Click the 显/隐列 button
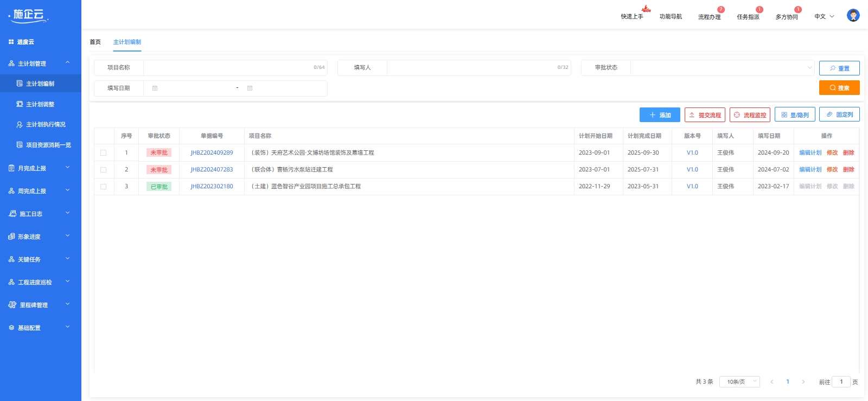Image resolution: width=868 pixels, height=401 pixels. pos(795,115)
